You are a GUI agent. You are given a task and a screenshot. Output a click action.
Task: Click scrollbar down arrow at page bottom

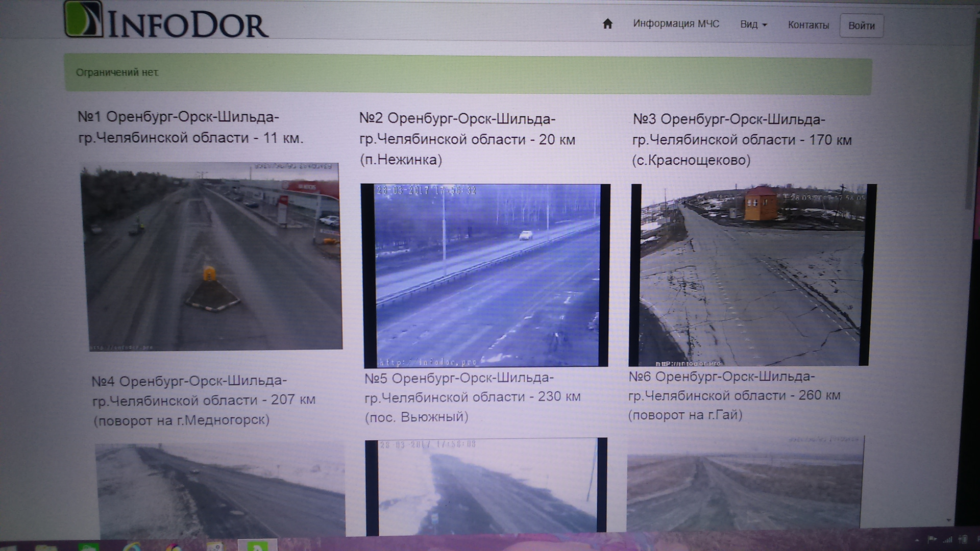[949, 520]
